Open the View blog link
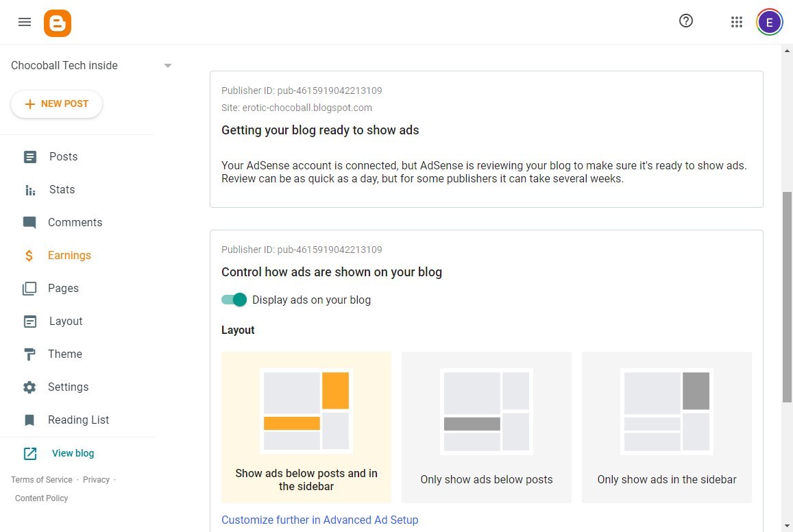The height and width of the screenshot is (532, 793). (73, 453)
